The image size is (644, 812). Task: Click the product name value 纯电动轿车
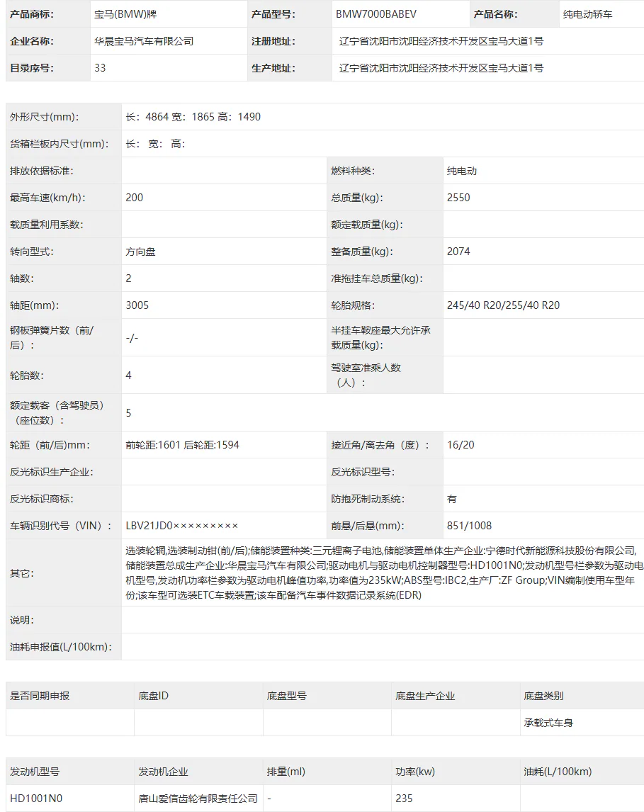point(587,14)
